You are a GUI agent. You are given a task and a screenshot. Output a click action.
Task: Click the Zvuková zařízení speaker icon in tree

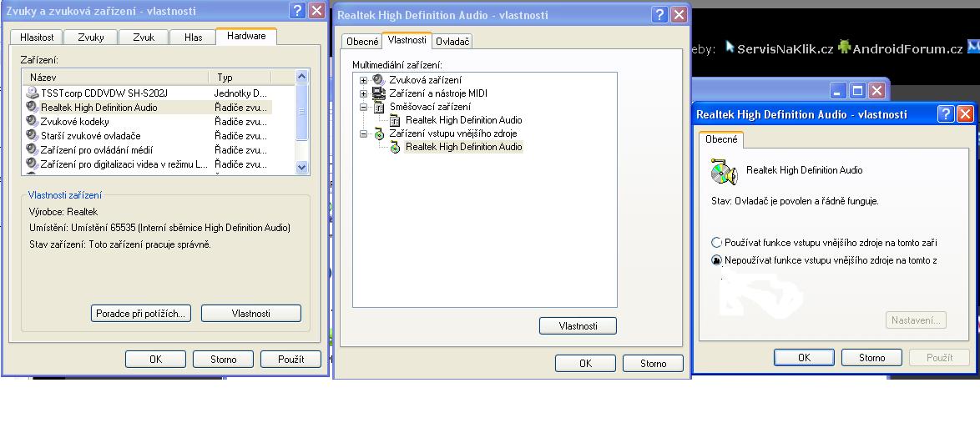point(379,80)
